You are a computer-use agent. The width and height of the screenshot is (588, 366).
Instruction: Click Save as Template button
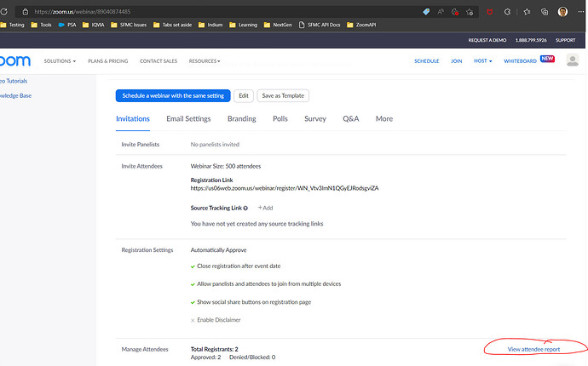click(x=283, y=95)
